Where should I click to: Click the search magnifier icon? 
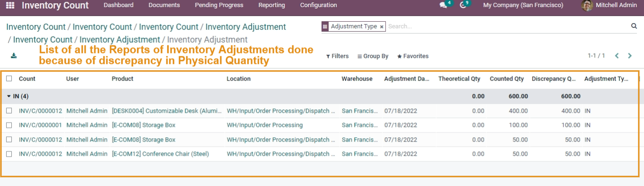[x=634, y=26]
